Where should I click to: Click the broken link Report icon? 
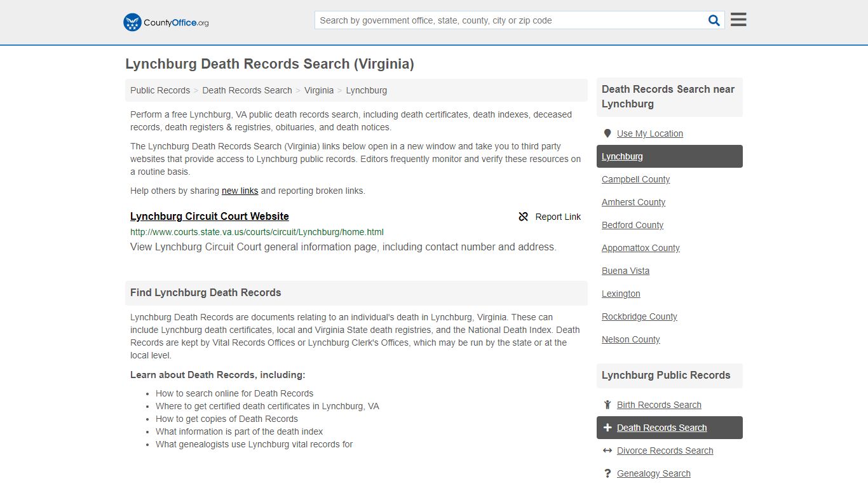[524, 217]
